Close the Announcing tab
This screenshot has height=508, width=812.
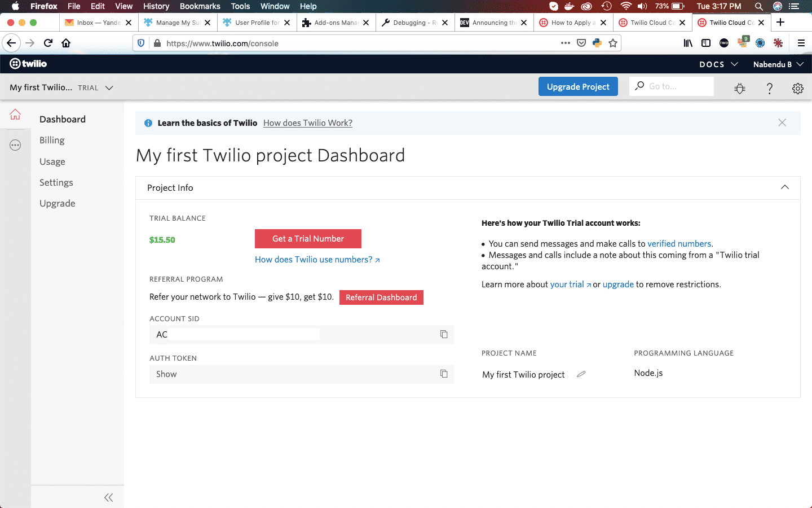[x=524, y=23]
